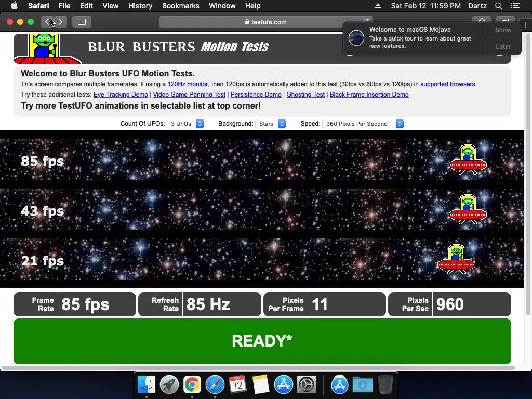
Task: Click the Safari back arrow button
Action: click(47, 22)
